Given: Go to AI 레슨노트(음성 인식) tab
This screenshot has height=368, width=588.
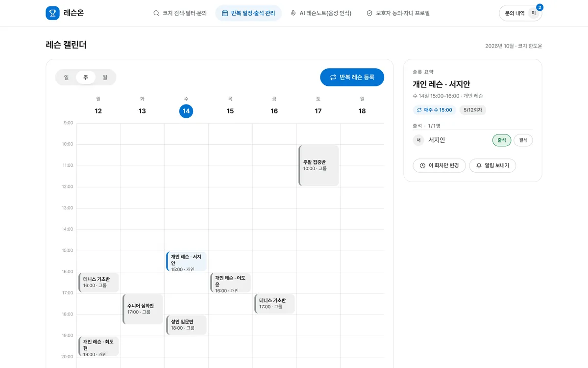Looking at the screenshot, I should pos(321,13).
